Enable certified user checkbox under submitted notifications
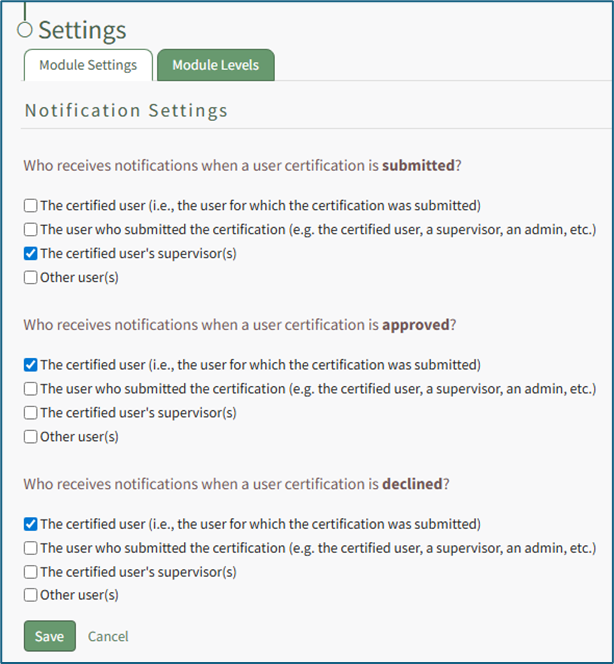The height and width of the screenshot is (664, 614). tap(31, 206)
